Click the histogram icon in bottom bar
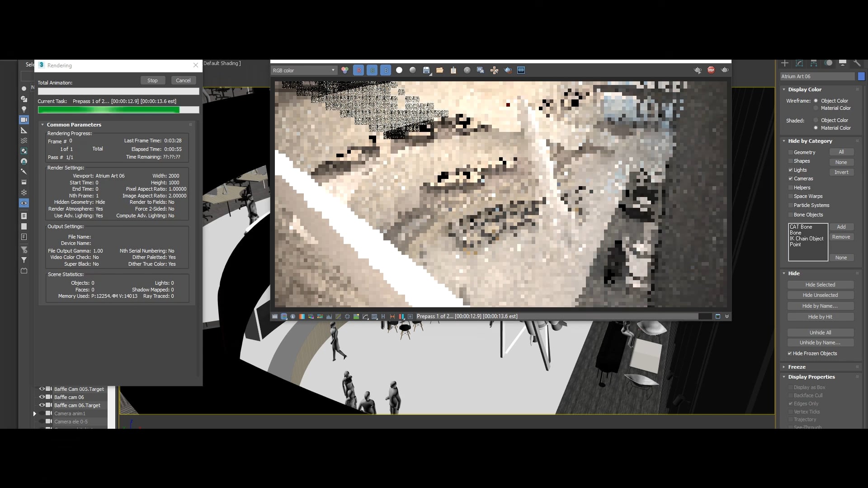The image size is (868, 488). (329, 316)
